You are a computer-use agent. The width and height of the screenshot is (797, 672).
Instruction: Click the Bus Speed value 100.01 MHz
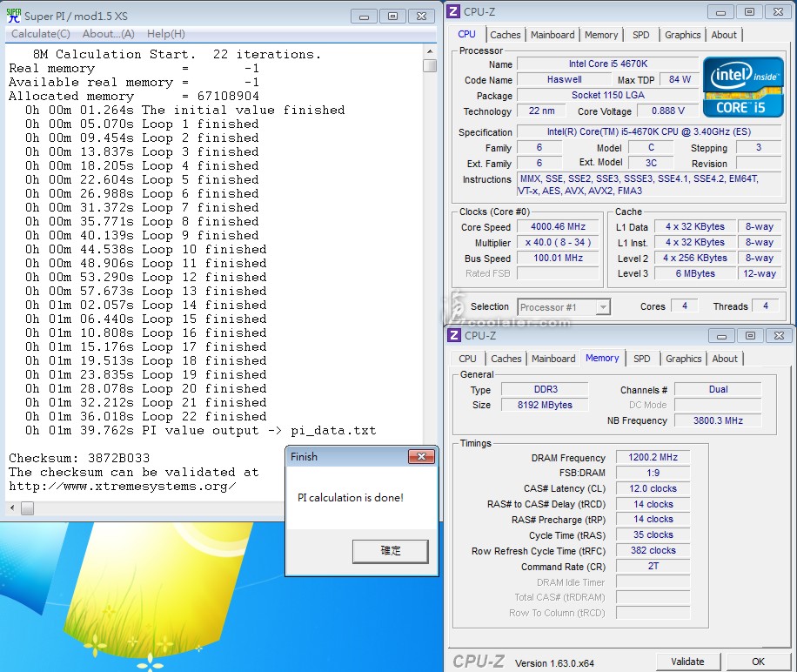(x=558, y=258)
